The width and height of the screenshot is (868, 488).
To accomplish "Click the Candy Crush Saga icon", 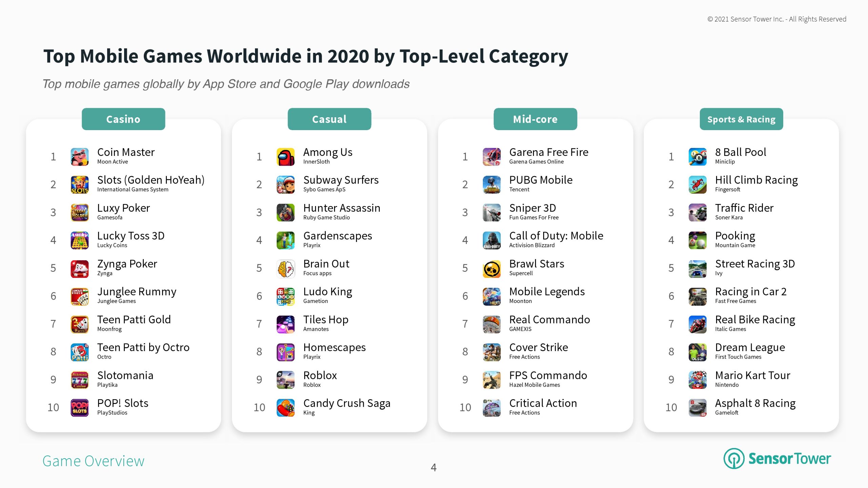I will (x=285, y=407).
